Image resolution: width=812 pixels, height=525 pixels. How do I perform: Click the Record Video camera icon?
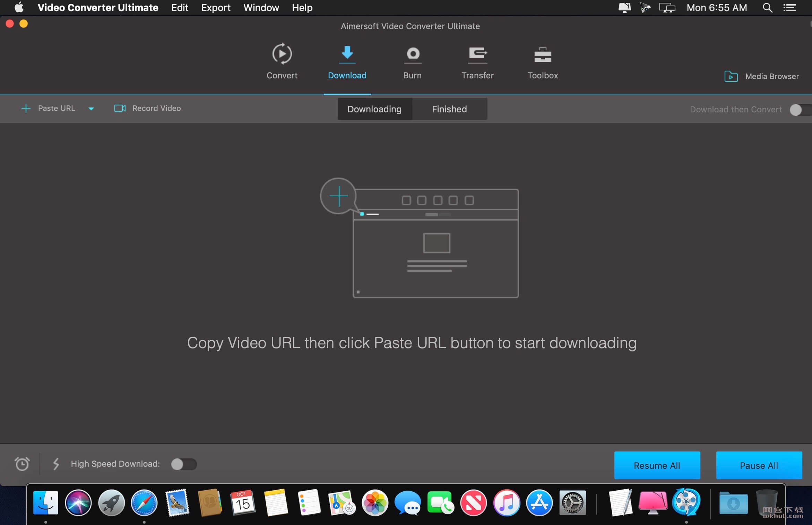(x=120, y=108)
